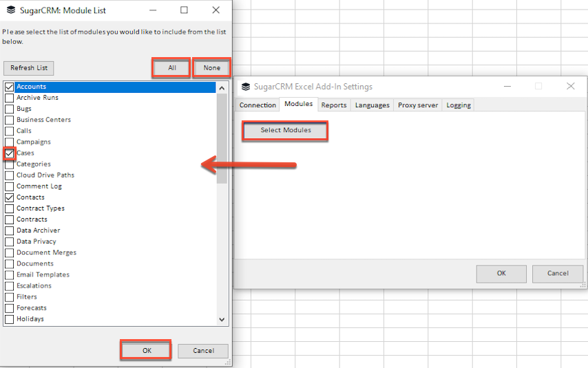Uncheck the Cases module checkbox
The width and height of the screenshot is (588, 368).
click(10, 153)
